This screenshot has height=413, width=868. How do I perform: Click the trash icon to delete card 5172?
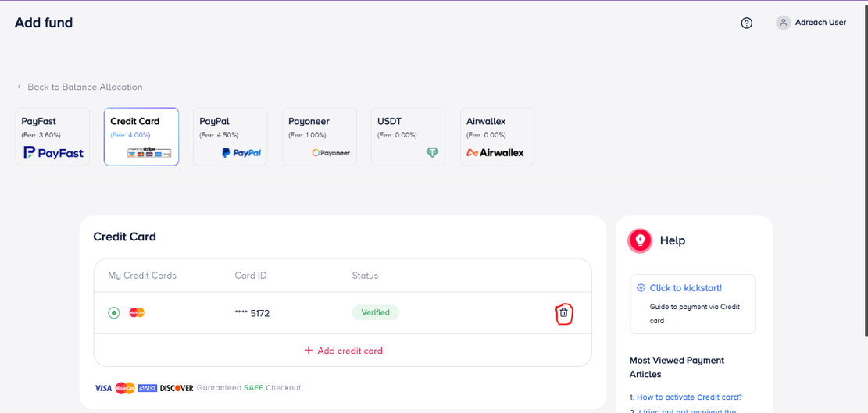[x=563, y=313]
